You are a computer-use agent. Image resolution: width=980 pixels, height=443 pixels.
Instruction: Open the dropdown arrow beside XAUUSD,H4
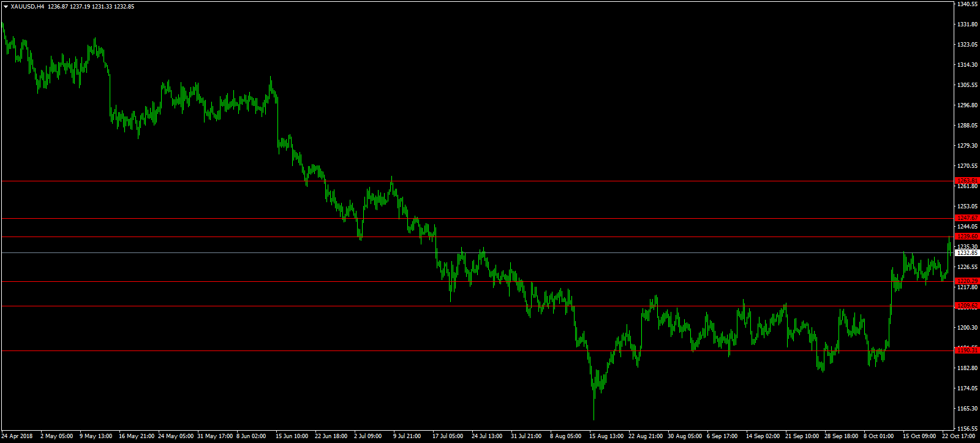coord(6,7)
